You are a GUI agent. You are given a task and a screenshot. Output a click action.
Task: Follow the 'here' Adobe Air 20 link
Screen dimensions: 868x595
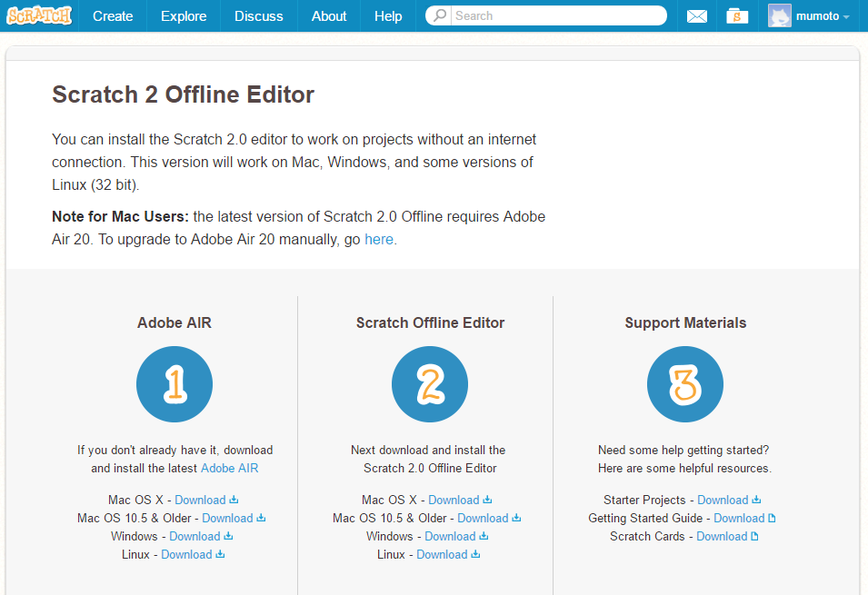click(x=379, y=239)
